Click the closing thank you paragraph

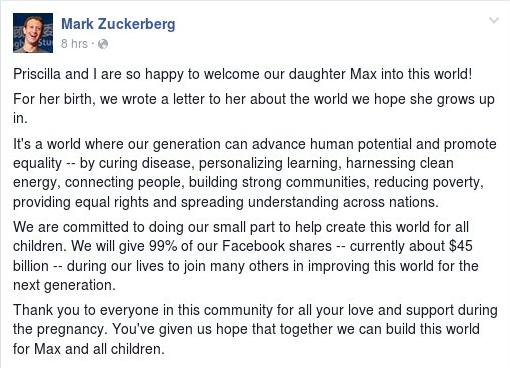(255, 329)
